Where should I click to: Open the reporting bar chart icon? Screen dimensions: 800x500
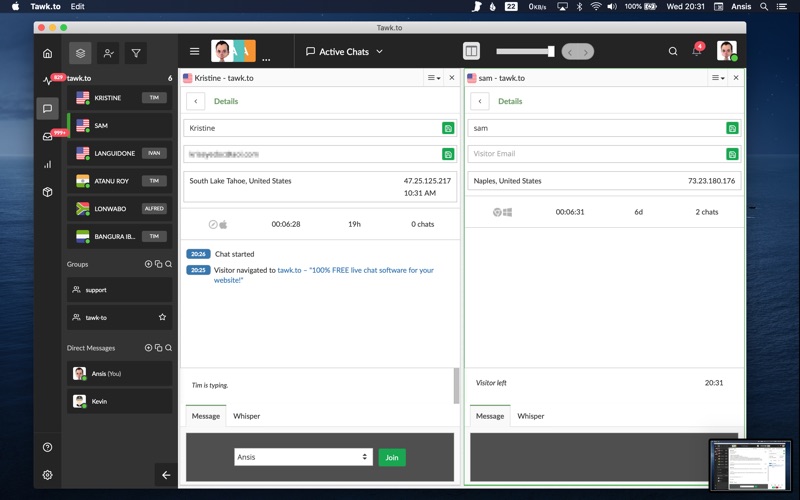pyautogui.click(x=47, y=164)
